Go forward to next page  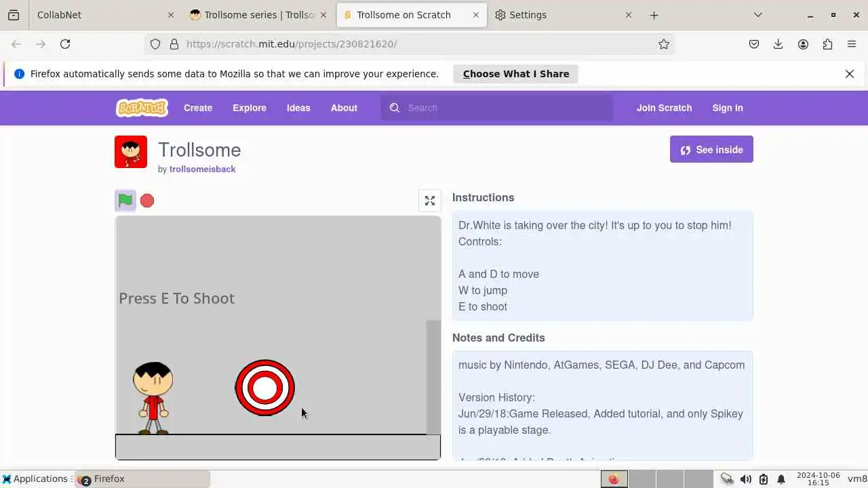tap(41, 44)
